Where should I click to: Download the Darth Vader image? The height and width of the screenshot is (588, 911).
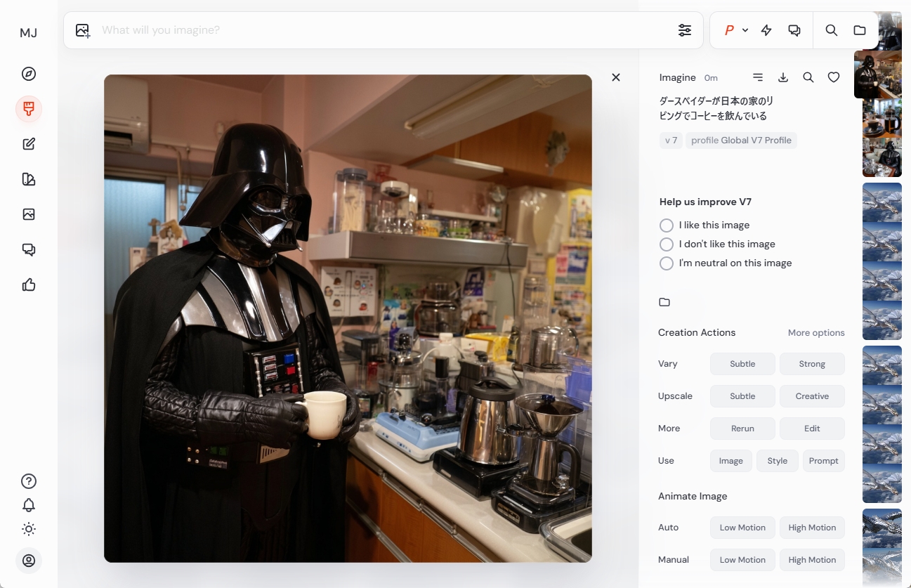click(x=783, y=77)
